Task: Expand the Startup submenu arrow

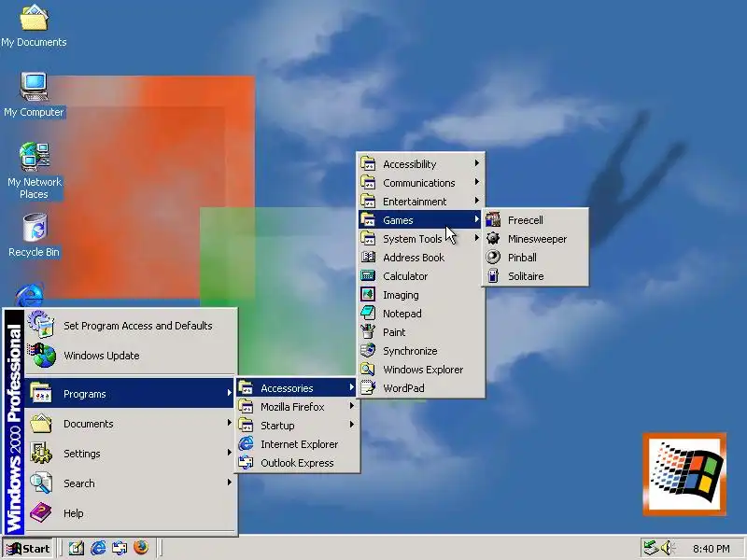Action: point(352,425)
